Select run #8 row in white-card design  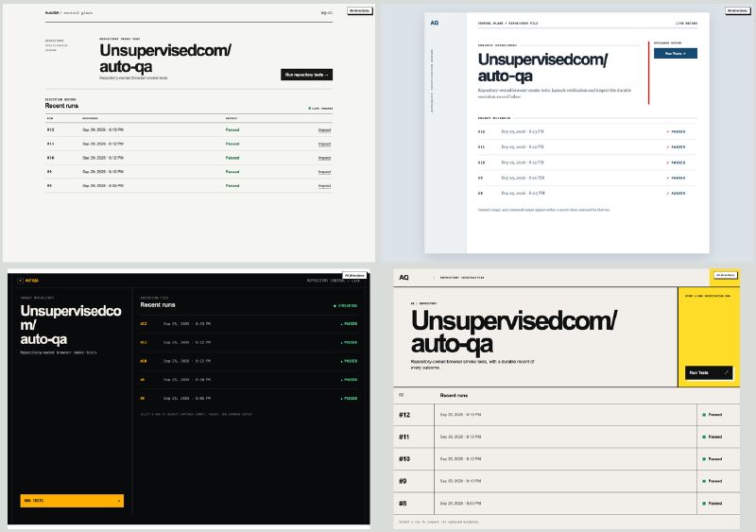pyautogui.click(x=587, y=194)
